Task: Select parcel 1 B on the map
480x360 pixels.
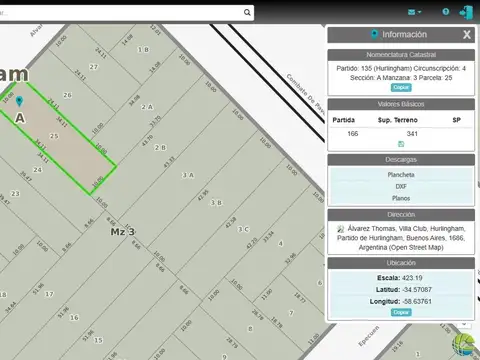Action: point(143,49)
